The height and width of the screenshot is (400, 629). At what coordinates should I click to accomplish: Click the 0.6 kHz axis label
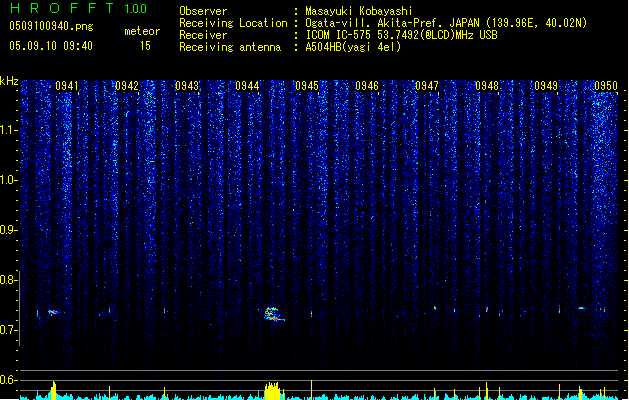(9, 380)
